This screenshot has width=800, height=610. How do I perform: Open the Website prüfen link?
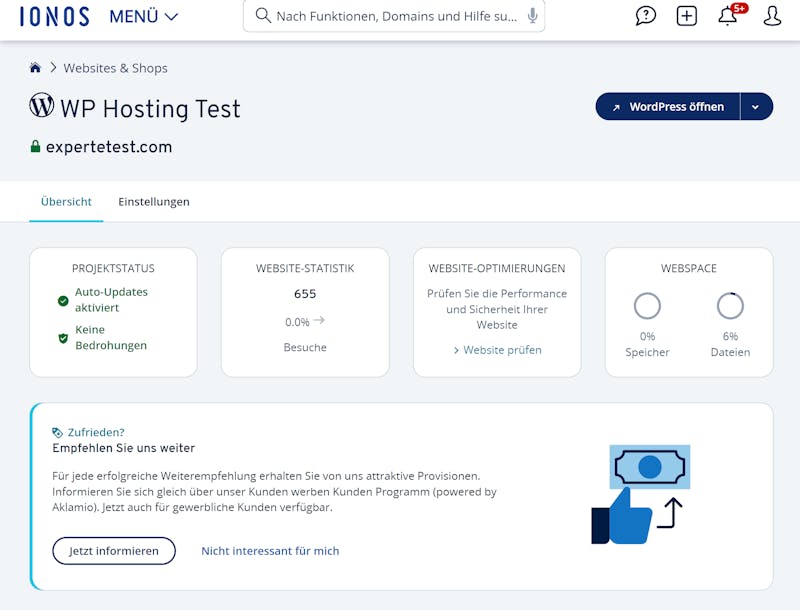497,350
